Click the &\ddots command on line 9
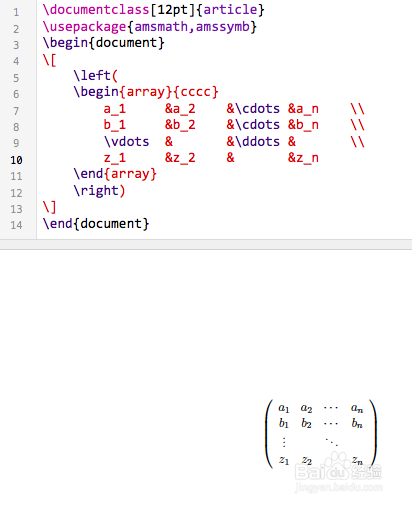Screen dimensions: 412x505 tap(253, 141)
